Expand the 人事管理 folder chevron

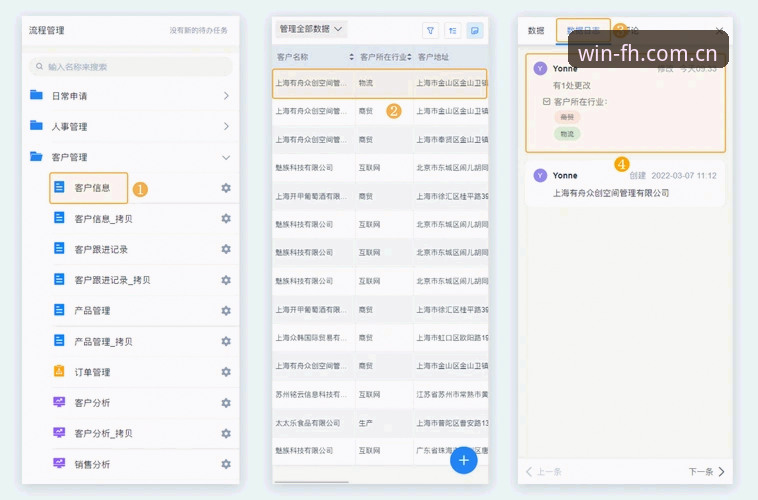tap(226, 126)
